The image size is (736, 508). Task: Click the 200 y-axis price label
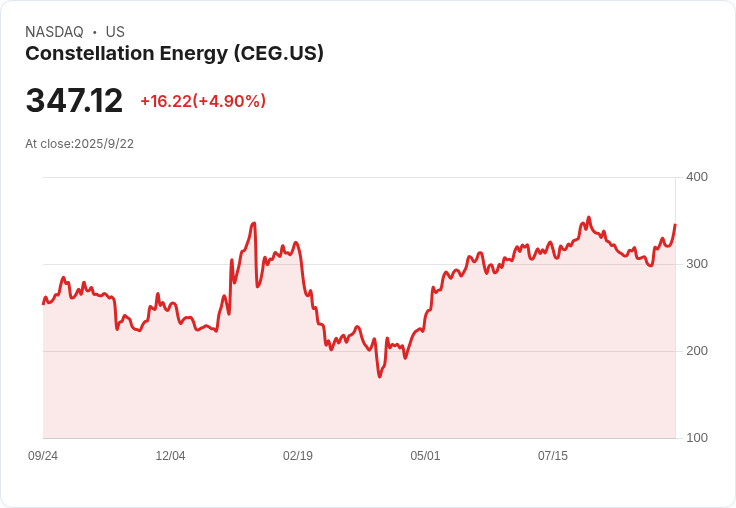coord(697,351)
